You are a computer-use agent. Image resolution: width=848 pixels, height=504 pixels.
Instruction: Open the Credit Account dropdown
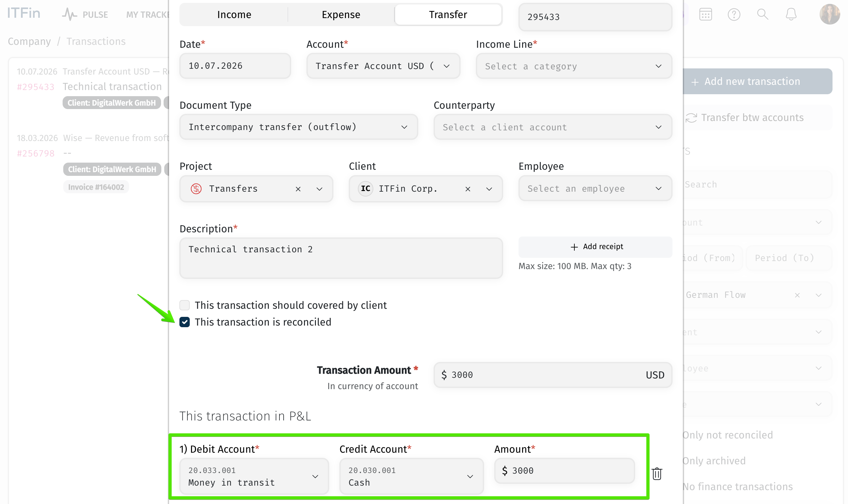pos(411,476)
